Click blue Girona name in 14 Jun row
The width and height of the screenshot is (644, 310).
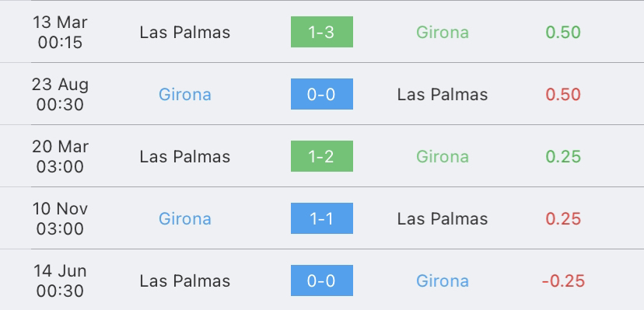[x=443, y=281]
